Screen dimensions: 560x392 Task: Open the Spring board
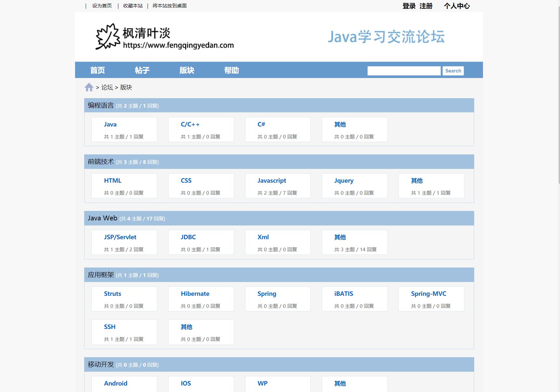[267, 294]
